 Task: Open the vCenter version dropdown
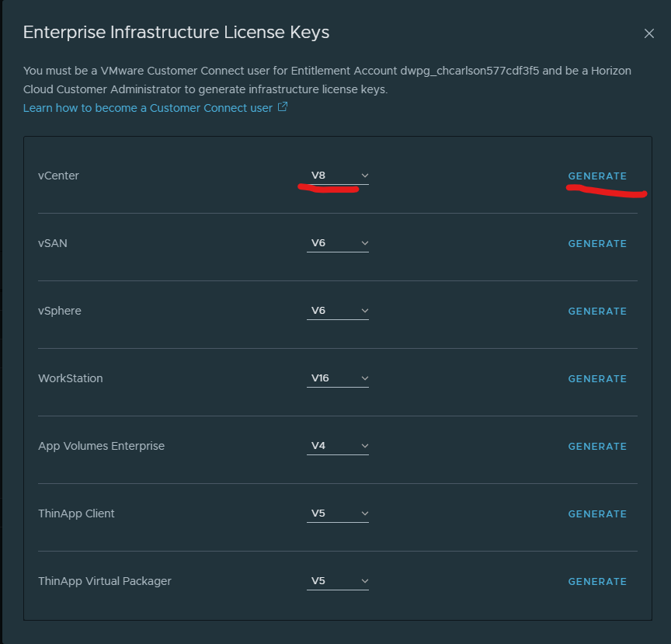click(338, 176)
